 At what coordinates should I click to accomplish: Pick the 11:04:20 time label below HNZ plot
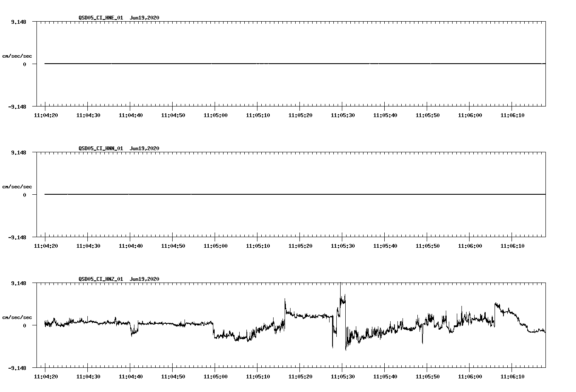[46, 376]
